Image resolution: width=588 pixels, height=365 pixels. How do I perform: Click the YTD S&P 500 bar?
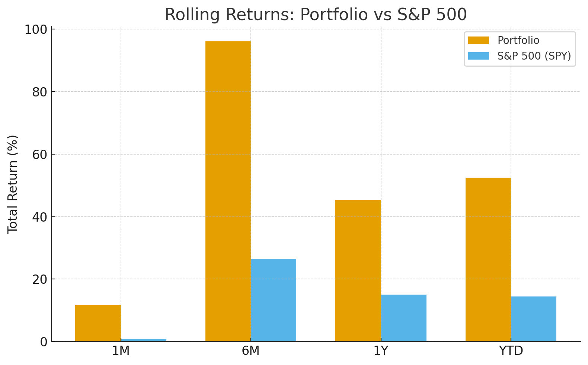534,319
